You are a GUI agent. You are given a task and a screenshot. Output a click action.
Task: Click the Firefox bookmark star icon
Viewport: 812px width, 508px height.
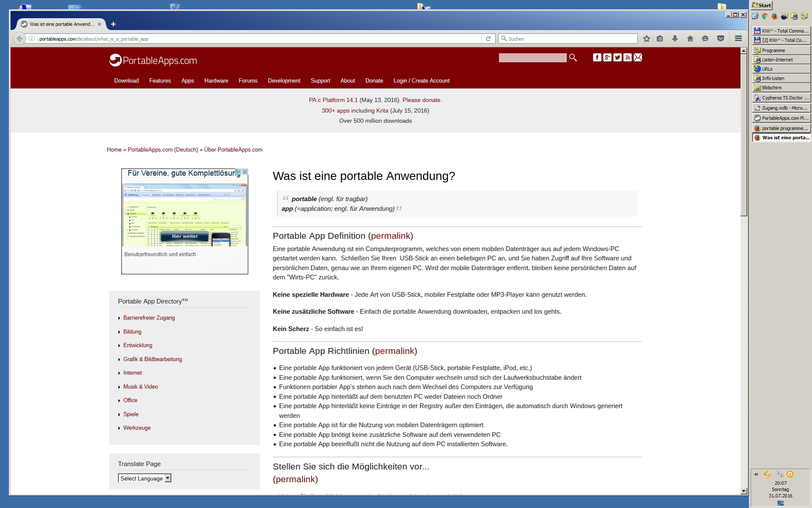click(x=646, y=39)
